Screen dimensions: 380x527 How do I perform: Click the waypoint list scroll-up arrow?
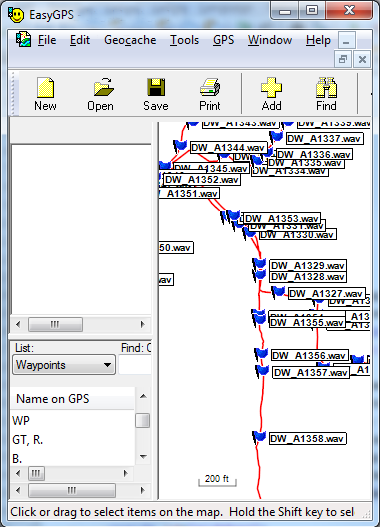click(x=143, y=396)
